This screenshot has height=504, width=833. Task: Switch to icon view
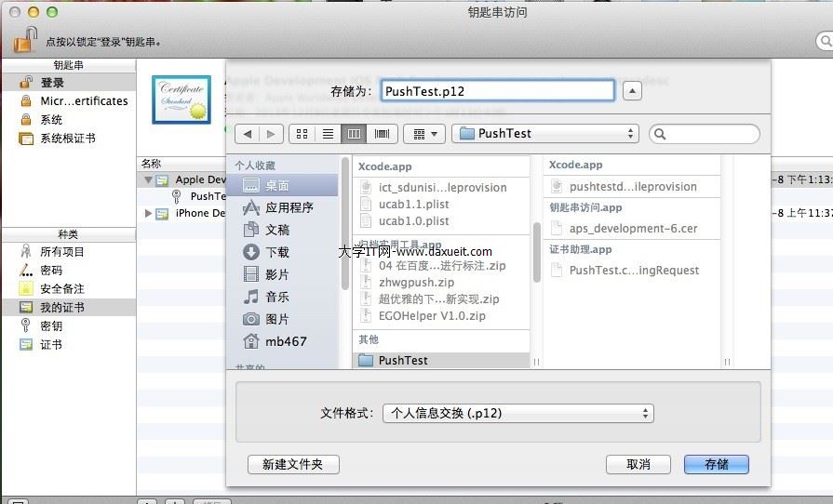pos(302,134)
